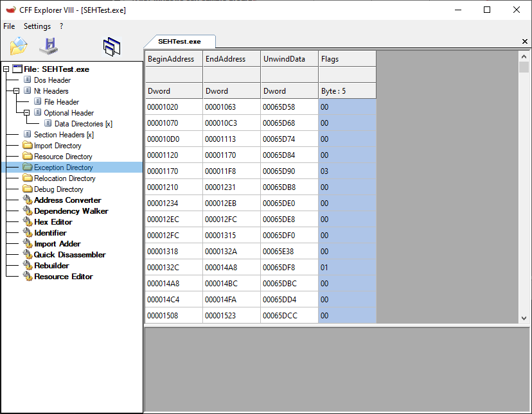The width and height of the screenshot is (532, 414).
Task: Click the language translation toolbar icon
Action: [111, 45]
